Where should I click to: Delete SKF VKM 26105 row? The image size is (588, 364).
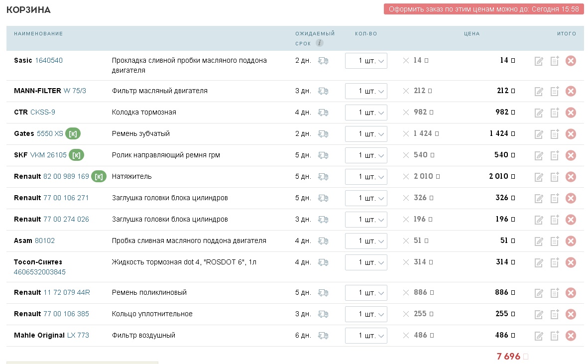pos(571,155)
